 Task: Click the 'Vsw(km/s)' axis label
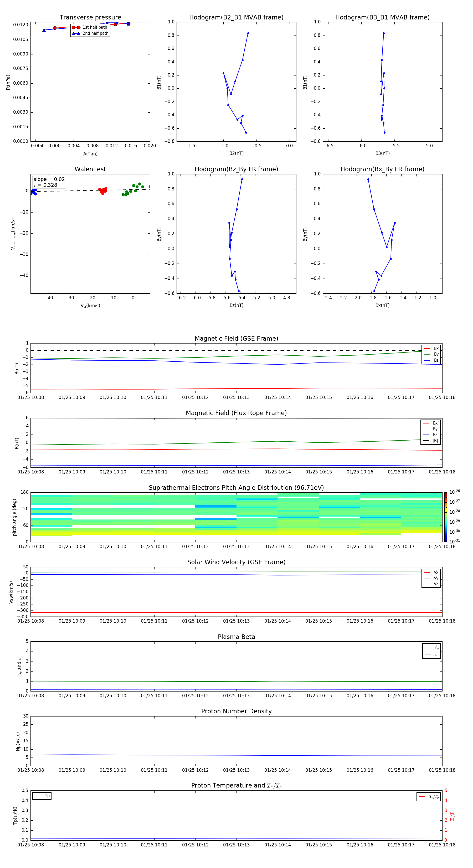point(11,592)
